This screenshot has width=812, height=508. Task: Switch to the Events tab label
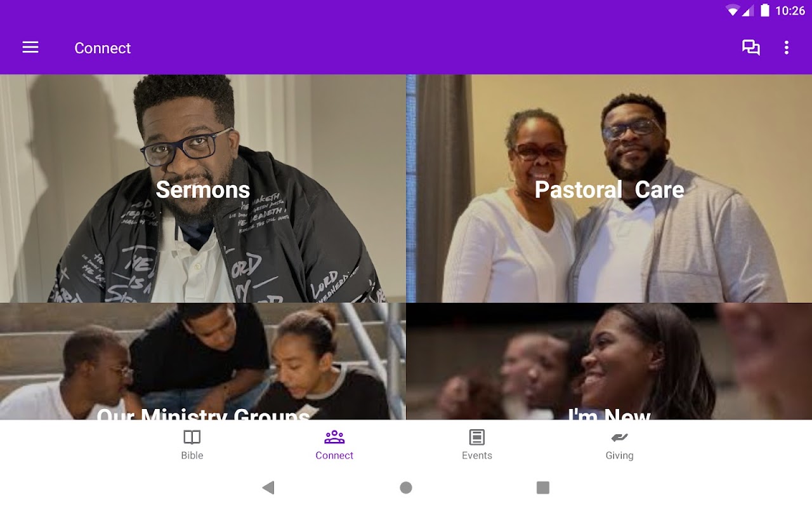coord(477,455)
